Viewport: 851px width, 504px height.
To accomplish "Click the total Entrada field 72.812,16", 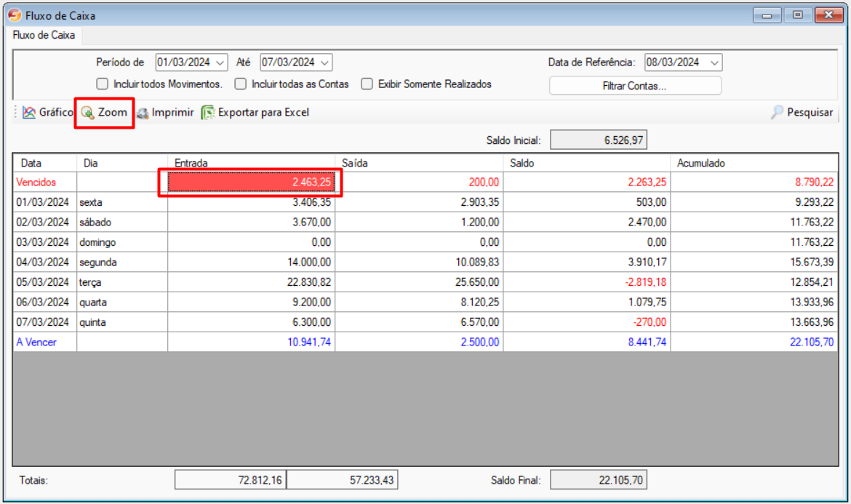I will (231, 480).
